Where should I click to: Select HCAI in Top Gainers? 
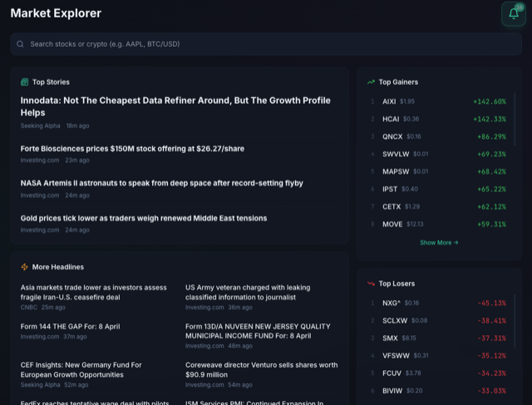tap(438, 119)
